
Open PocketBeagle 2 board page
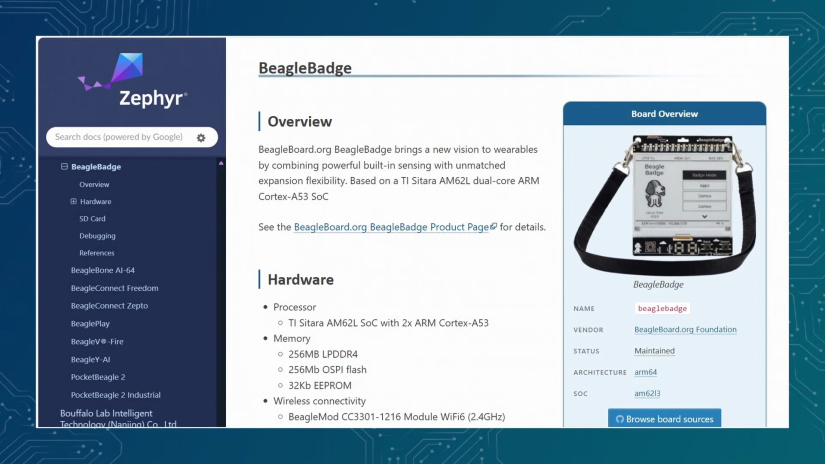[x=98, y=377]
